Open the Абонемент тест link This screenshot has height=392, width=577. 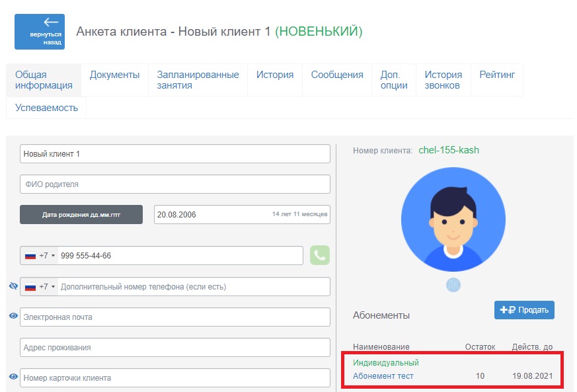pyautogui.click(x=383, y=376)
